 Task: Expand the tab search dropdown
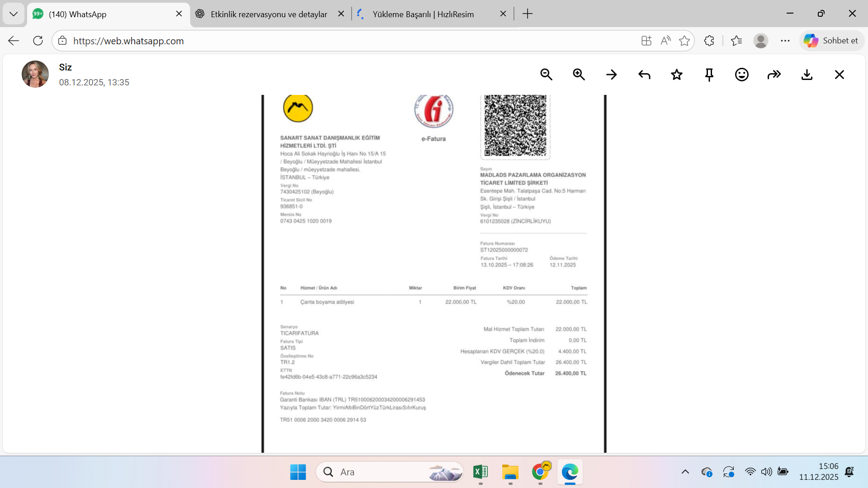tap(14, 14)
